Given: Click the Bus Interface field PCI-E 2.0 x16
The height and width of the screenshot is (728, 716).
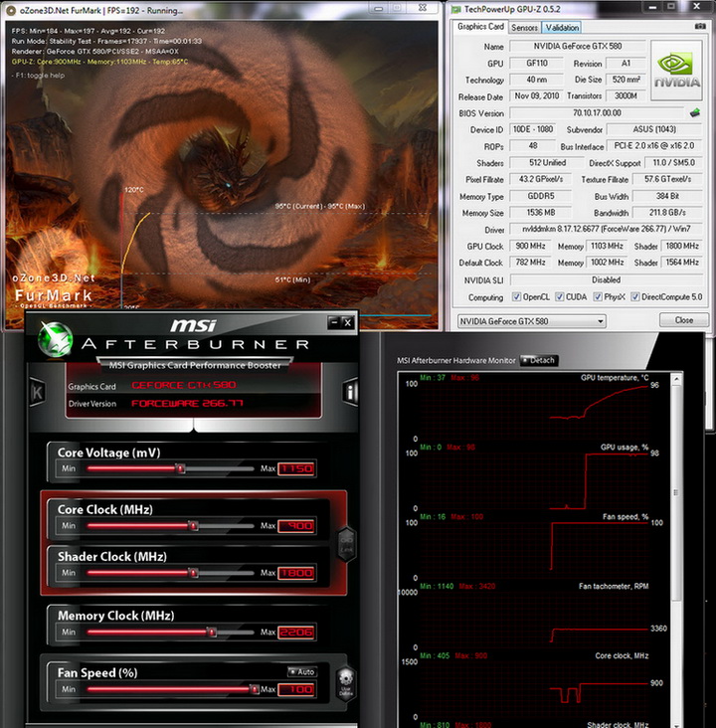Looking at the screenshot, I should coord(654,146).
